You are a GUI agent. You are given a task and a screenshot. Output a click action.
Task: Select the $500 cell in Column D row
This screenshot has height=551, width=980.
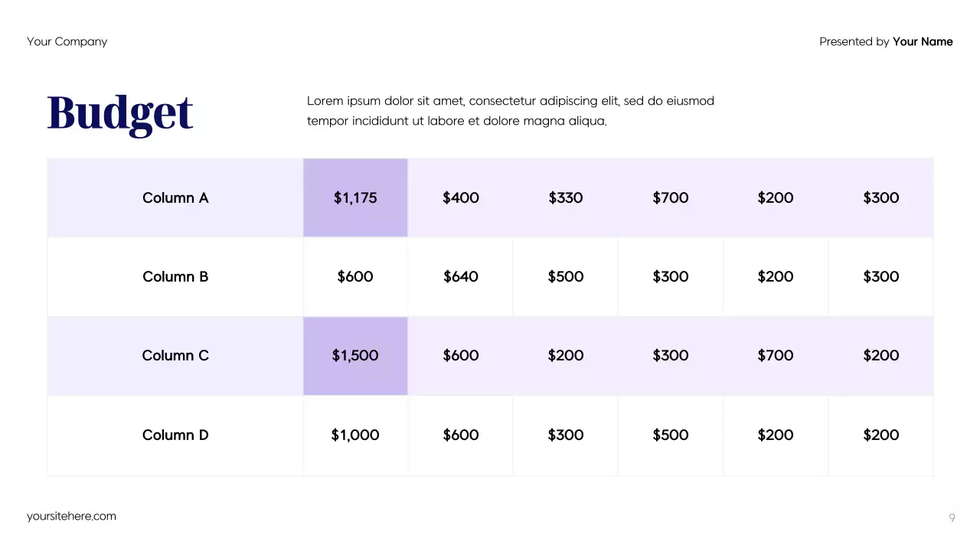pyautogui.click(x=671, y=435)
